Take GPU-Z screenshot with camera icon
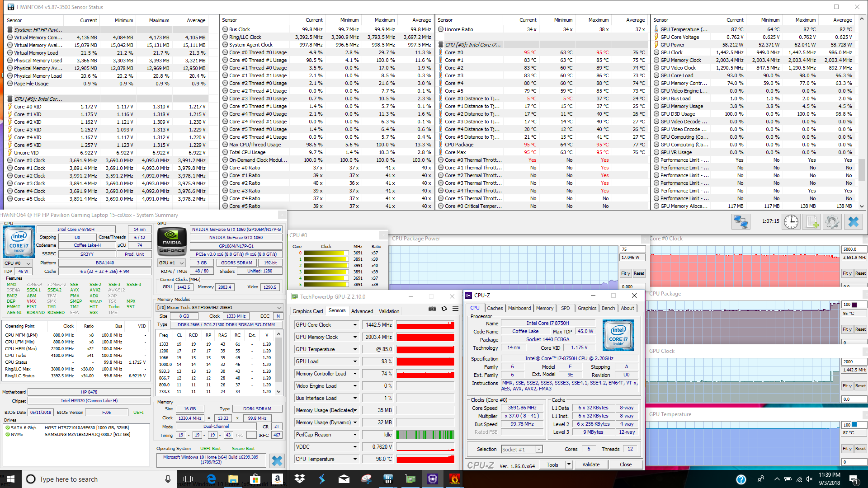 [432, 309]
